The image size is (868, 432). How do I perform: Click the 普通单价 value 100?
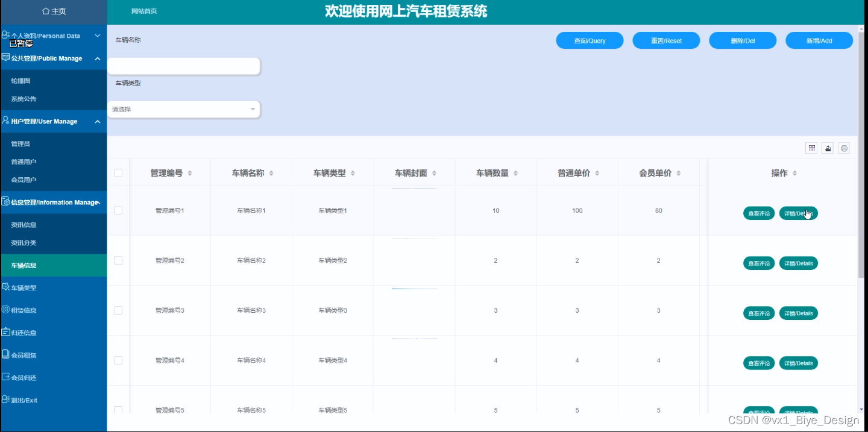point(577,210)
